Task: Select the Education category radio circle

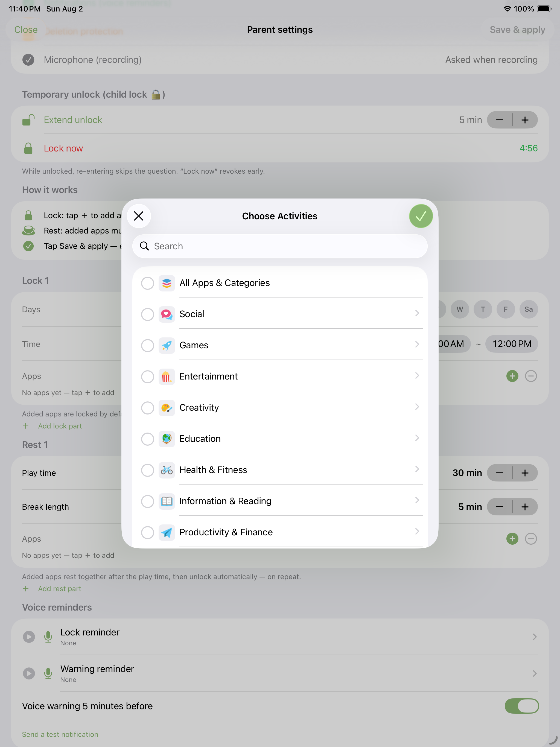Action: [148, 439]
